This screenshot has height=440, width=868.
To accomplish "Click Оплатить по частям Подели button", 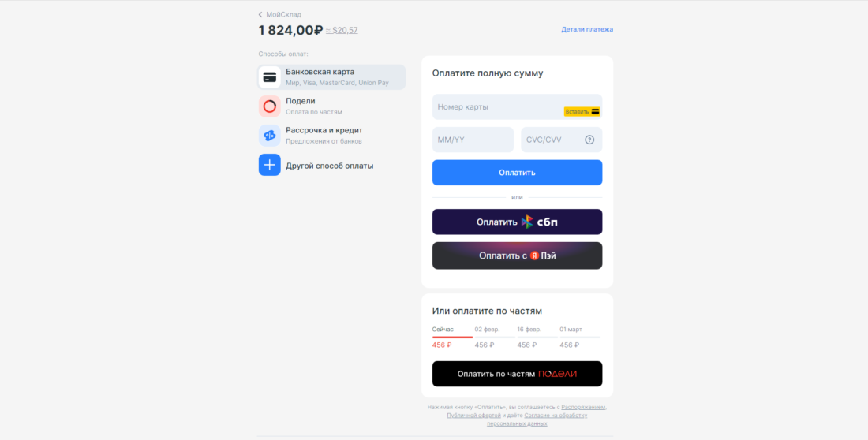I will (517, 374).
